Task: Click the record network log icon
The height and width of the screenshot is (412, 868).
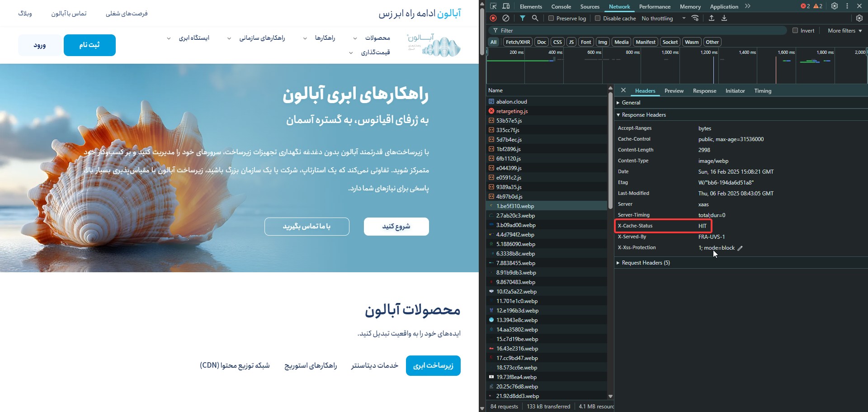Action: [x=493, y=18]
